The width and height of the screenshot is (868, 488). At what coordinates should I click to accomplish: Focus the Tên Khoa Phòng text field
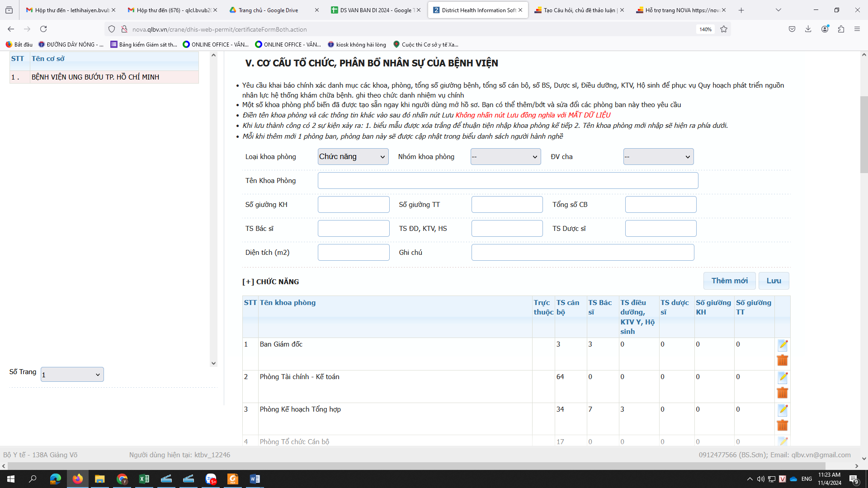point(508,181)
